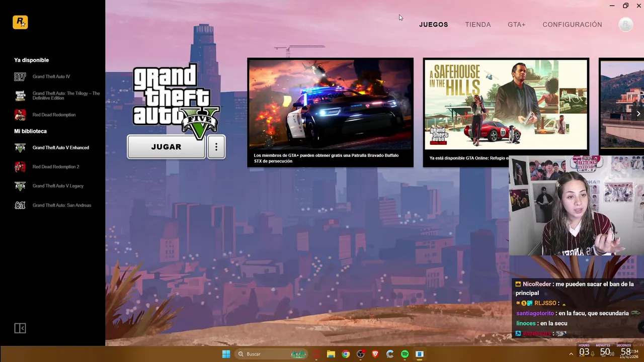
Task: Select Grand Theft Auto V Legacy
Action: [x=58, y=186]
